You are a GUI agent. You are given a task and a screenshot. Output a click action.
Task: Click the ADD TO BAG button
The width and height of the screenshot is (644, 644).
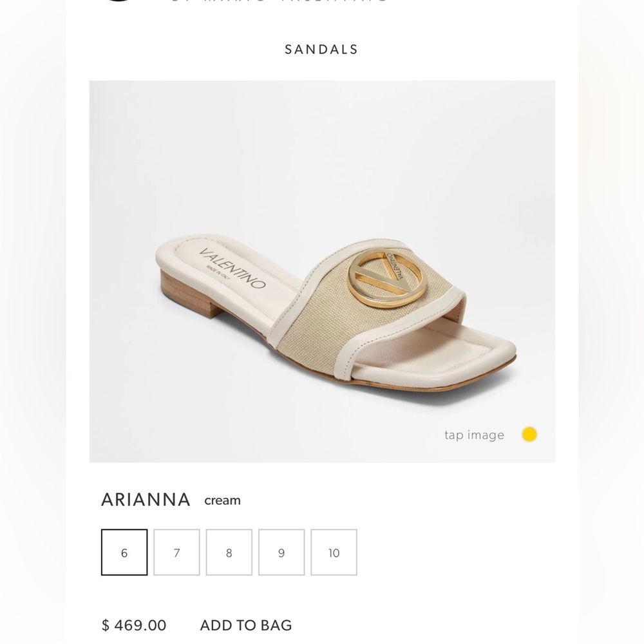click(x=245, y=625)
